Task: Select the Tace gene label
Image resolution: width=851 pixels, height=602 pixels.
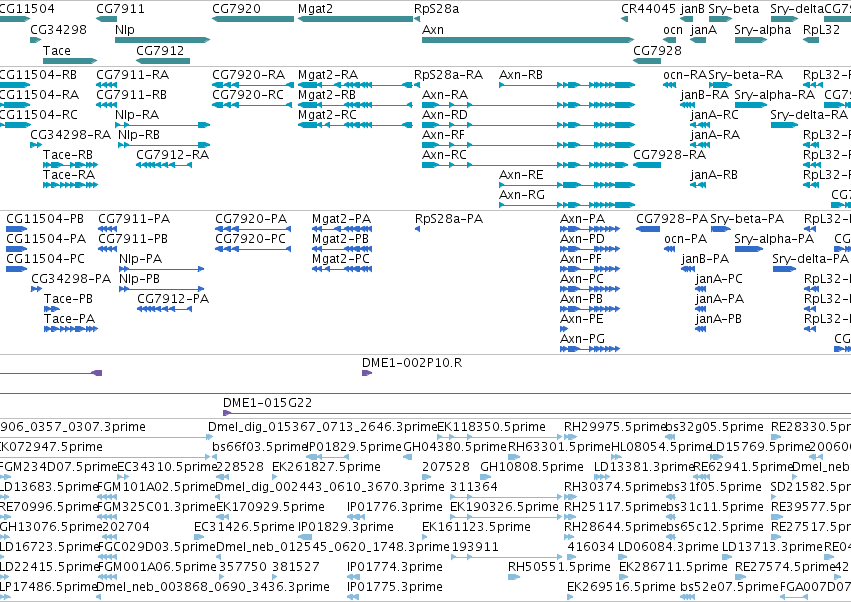Action: [x=56, y=50]
